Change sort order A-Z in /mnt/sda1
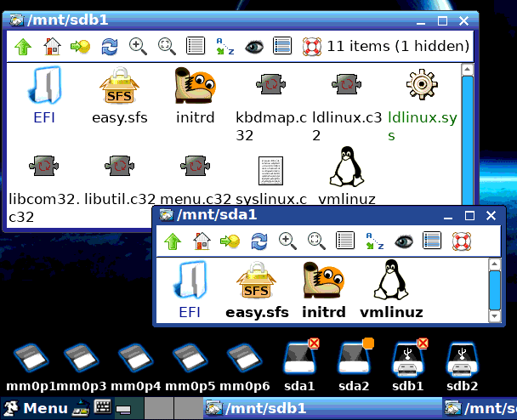517x420 pixels. [x=374, y=241]
